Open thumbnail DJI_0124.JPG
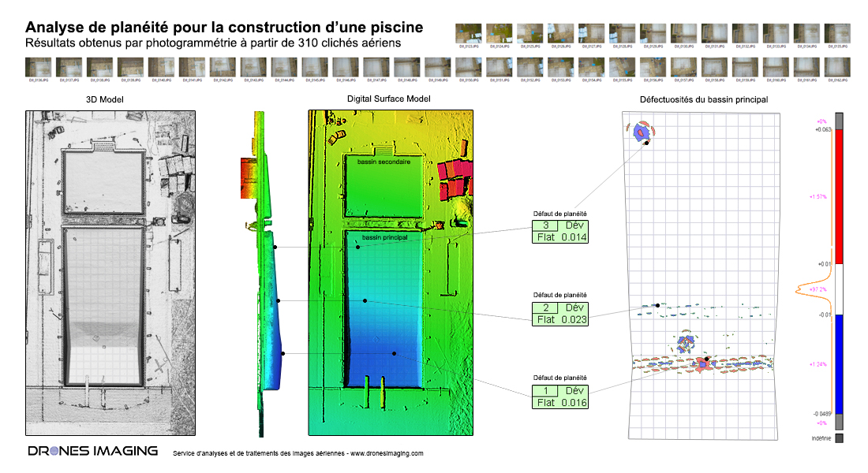 [x=499, y=33]
